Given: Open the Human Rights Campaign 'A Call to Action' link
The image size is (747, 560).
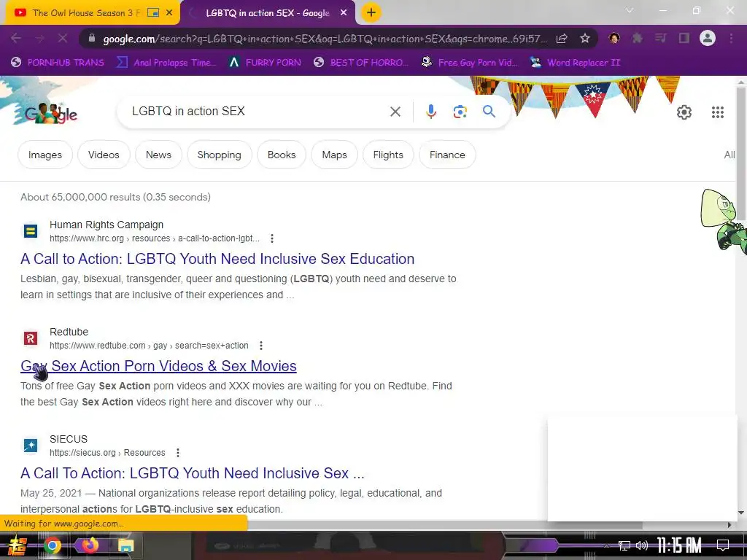Looking at the screenshot, I should (217, 259).
